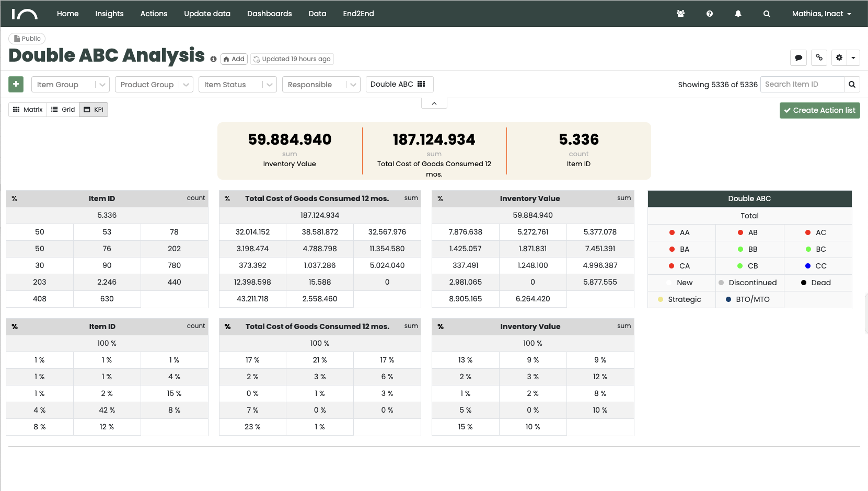Image resolution: width=868 pixels, height=491 pixels.
Task: Open the notifications bell
Action: (x=738, y=14)
